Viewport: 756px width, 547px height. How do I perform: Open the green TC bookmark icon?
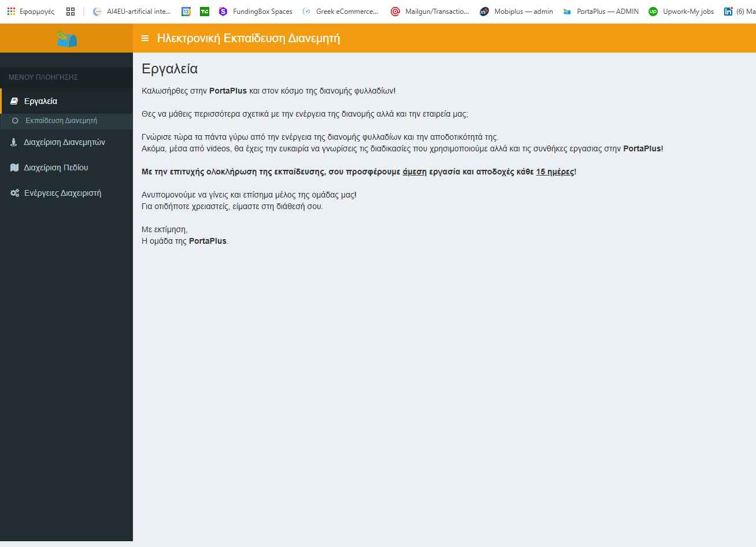click(x=205, y=12)
